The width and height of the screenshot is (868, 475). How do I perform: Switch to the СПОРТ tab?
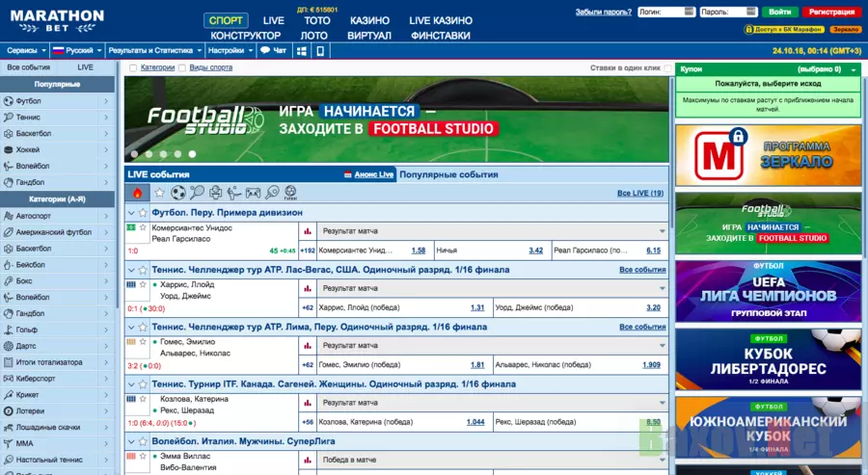tap(226, 20)
